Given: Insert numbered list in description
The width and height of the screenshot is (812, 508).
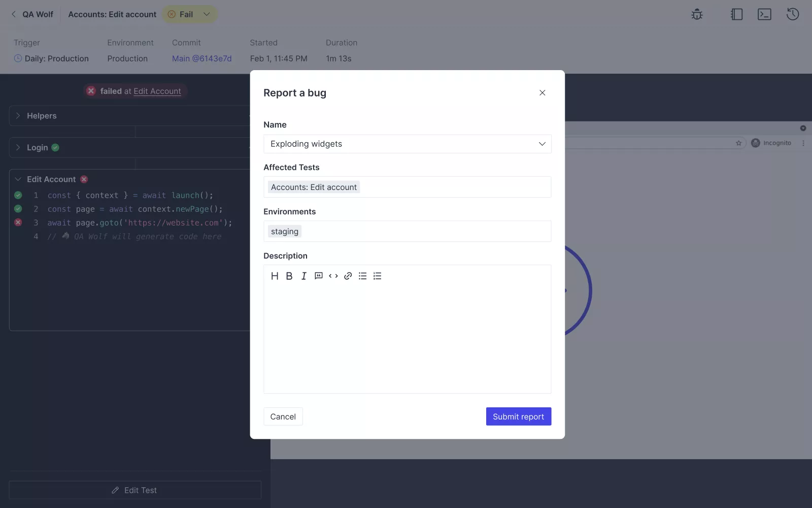Looking at the screenshot, I should point(377,276).
